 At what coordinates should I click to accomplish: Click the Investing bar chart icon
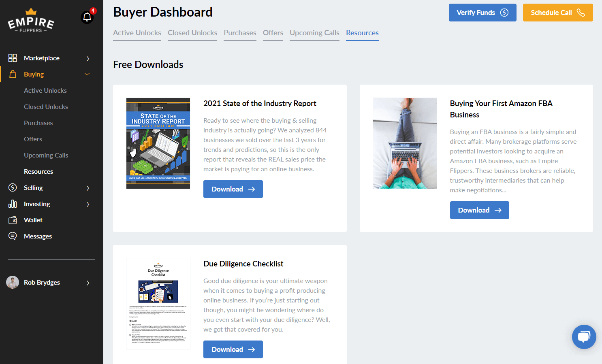coord(13,204)
